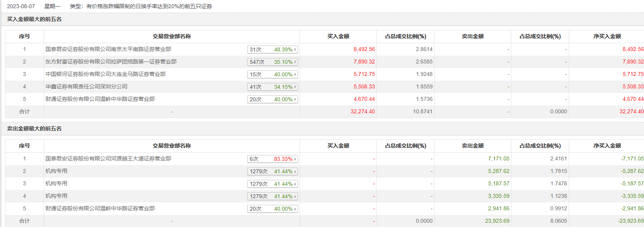The image size is (644, 227).
Task: Expand 1279次 box in the 3,335.59 row
Action: 272,196
